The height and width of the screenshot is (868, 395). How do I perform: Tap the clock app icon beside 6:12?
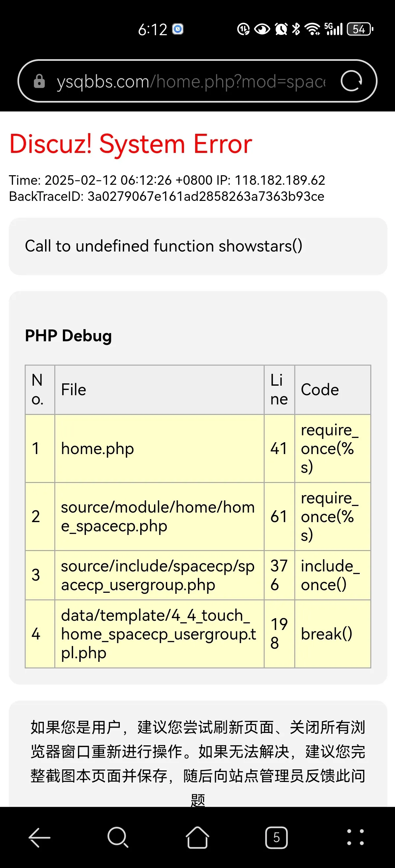click(178, 29)
